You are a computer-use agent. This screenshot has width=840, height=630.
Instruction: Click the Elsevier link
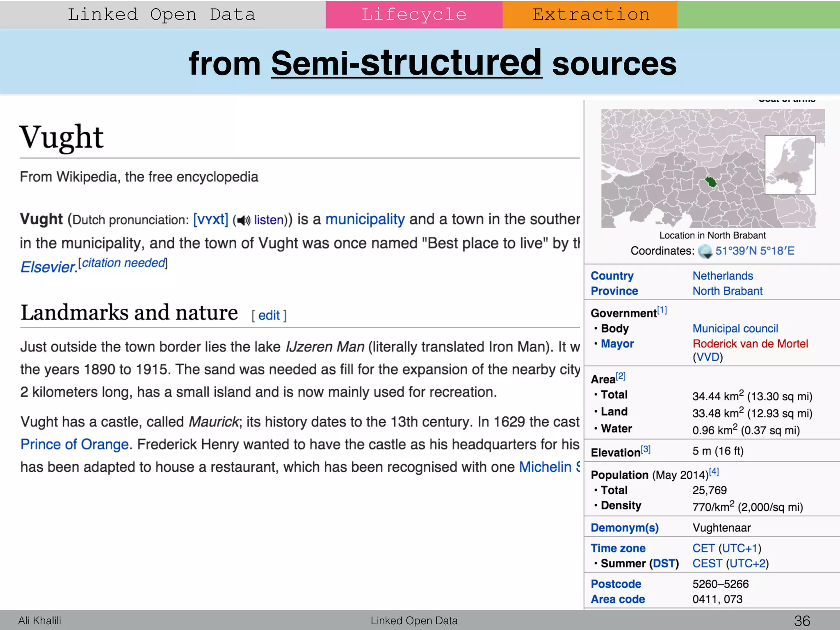click(x=48, y=267)
